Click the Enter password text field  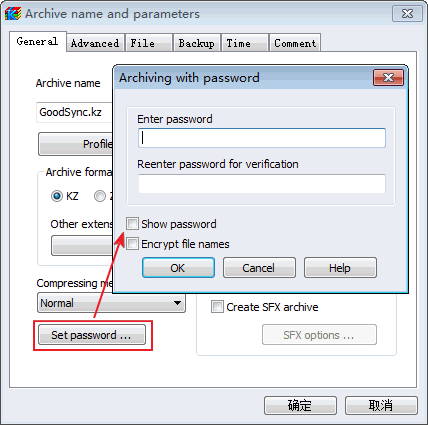(262, 138)
